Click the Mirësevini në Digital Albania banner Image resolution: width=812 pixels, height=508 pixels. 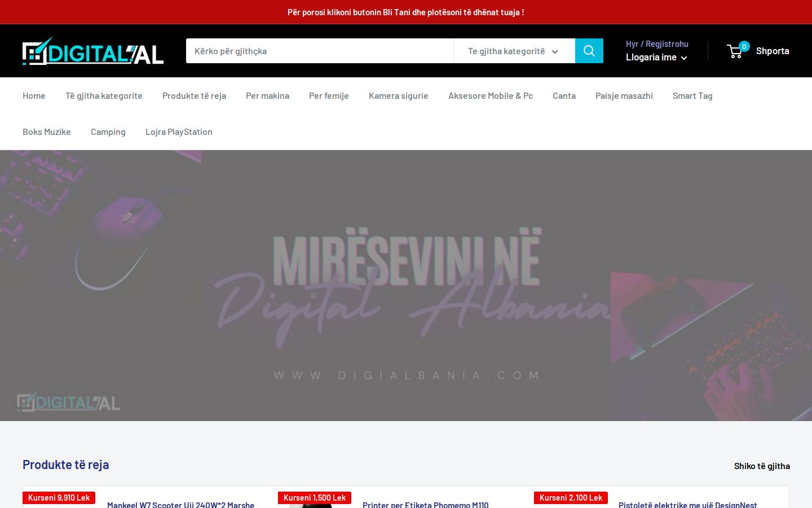(x=406, y=286)
